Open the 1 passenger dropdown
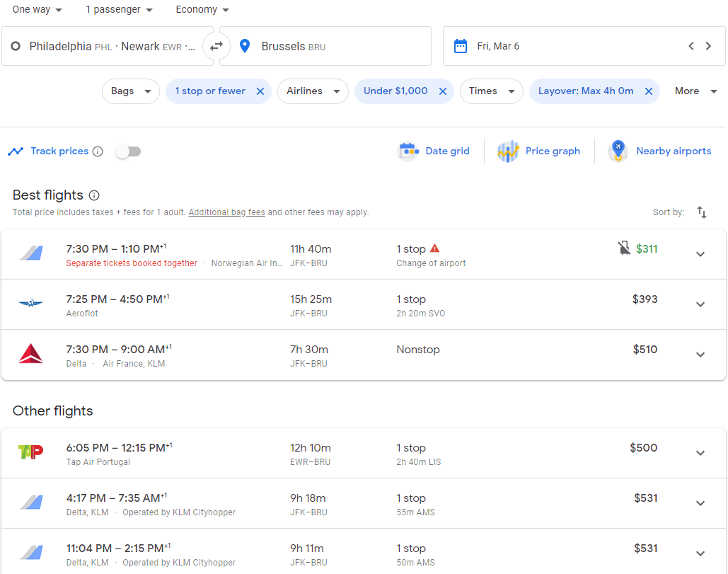Screen dimensions: 728x574 (119, 9)
